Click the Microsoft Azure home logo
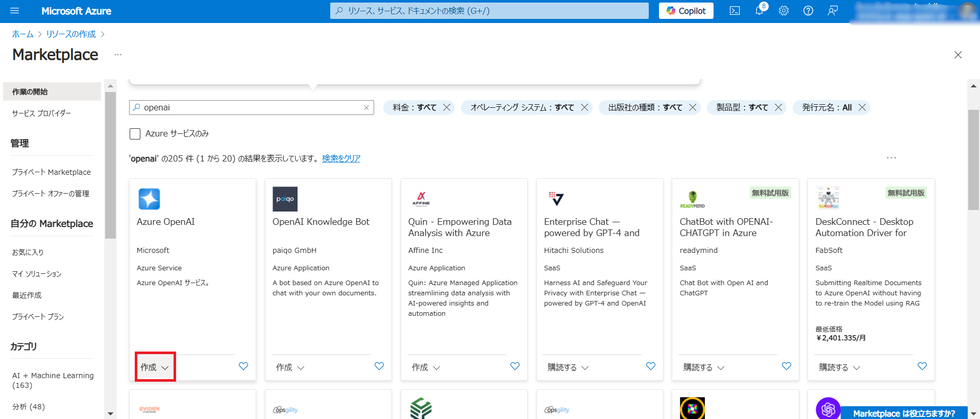Image resolution: width=980 pixels, height=419 pixels. (76, 11)
